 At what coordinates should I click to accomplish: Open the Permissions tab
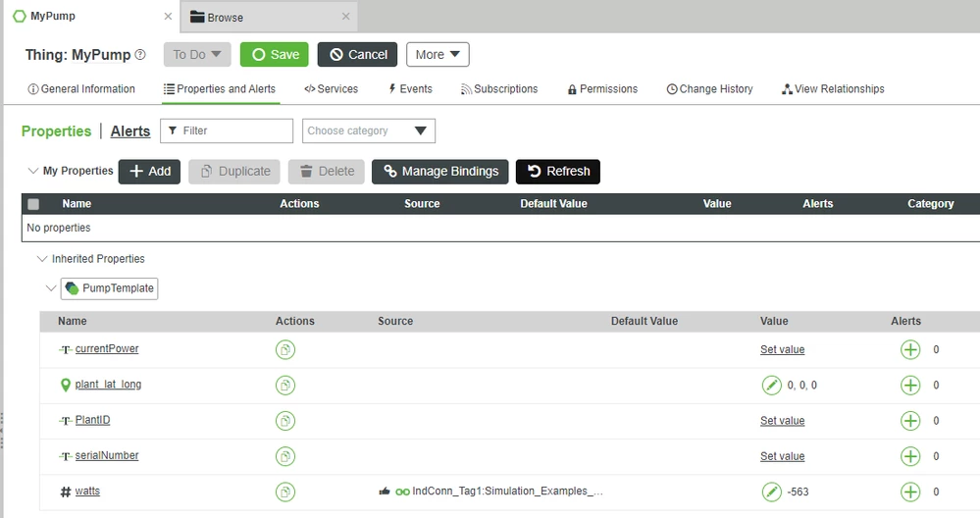602,88
